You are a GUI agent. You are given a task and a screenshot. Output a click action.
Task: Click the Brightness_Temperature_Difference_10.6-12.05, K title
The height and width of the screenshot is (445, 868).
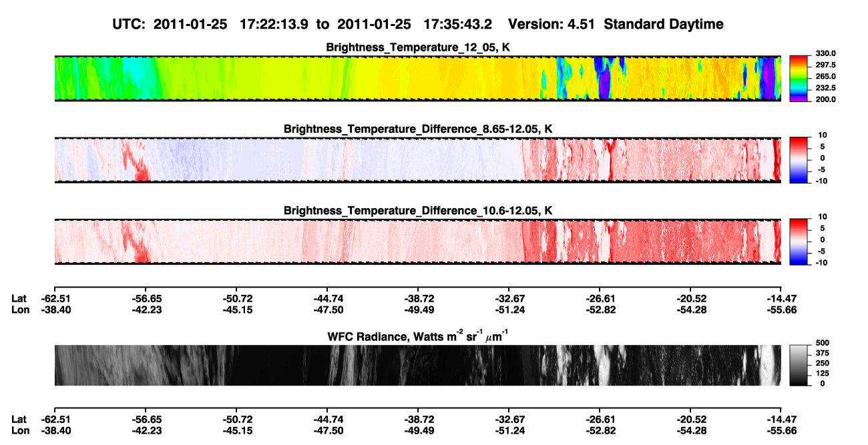pyautogui.click(x=418, y=211)
